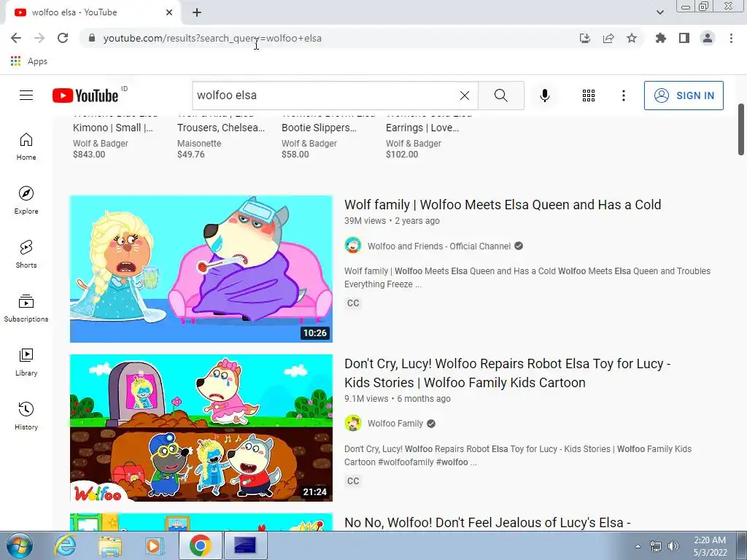Launch Internet Explorer from taskbar

65,545
